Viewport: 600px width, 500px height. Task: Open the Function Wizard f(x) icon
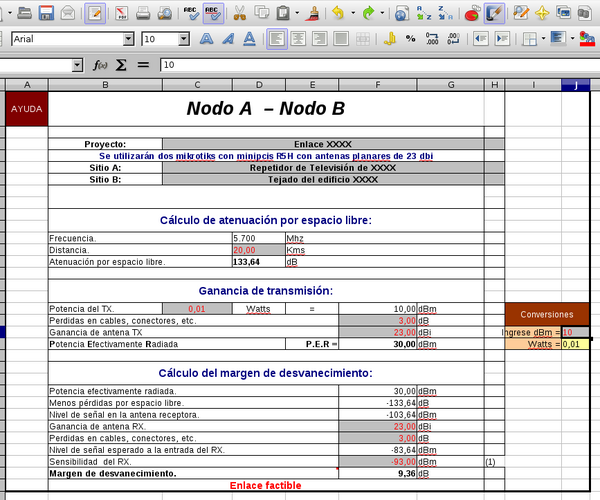[x=100, y=65]
